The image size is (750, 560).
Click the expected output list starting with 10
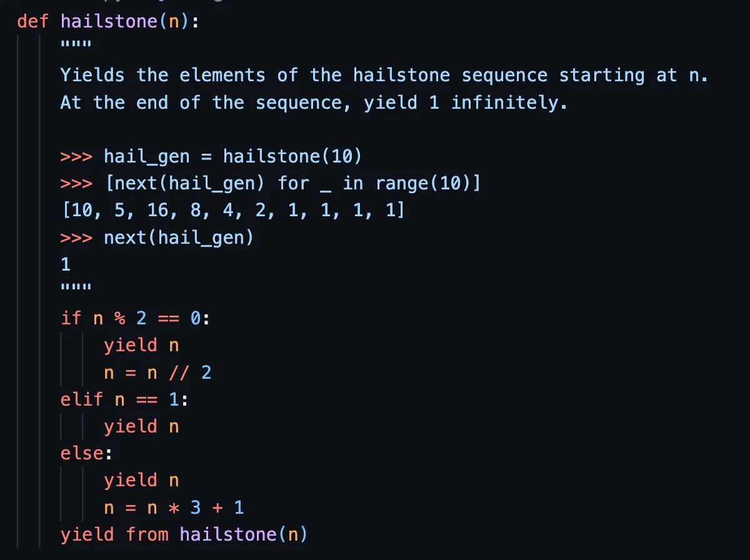[x=232, y=211]
